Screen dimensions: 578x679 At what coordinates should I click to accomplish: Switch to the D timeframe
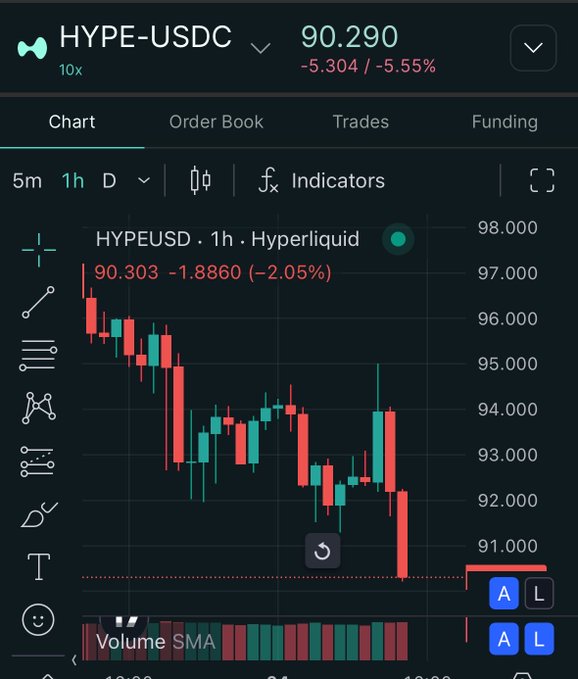click(x=110, y=181)
